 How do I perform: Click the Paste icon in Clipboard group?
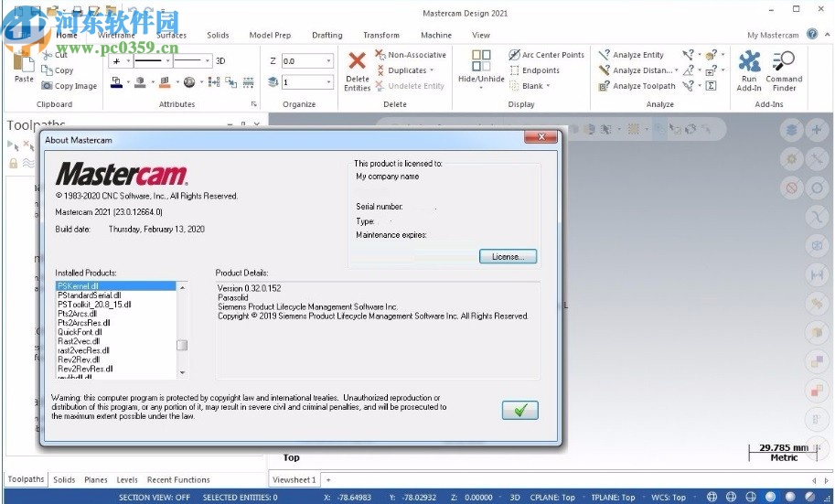(24, 62)
